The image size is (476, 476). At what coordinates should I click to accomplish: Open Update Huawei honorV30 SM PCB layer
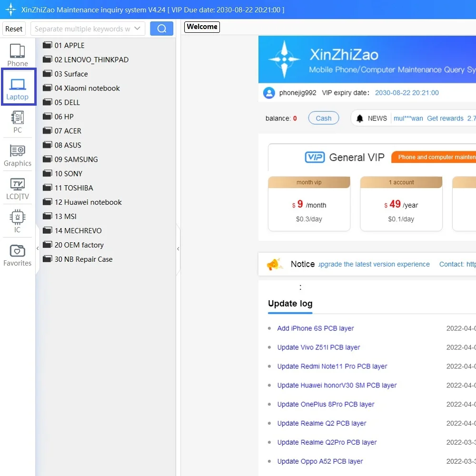click(x=337, y=385)
